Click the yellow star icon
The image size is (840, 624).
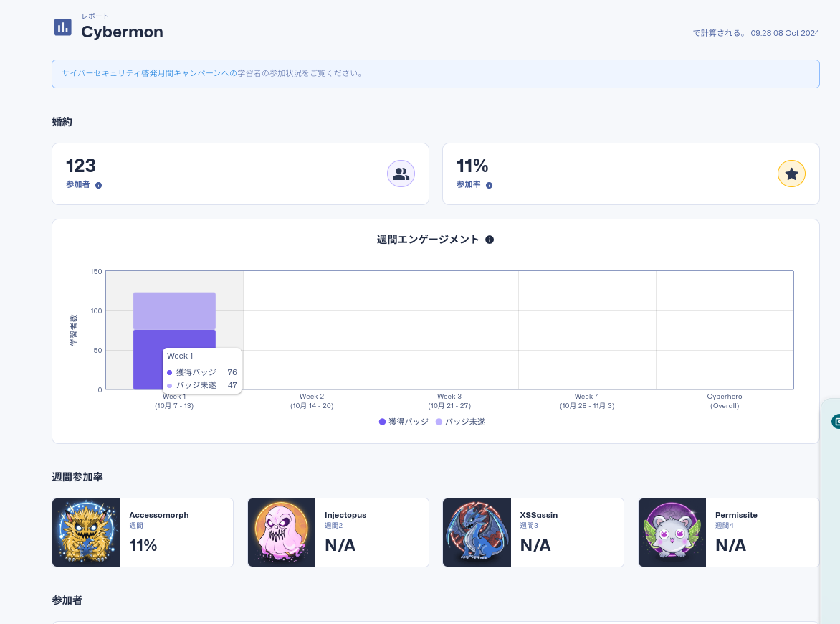(x=791, y=174)
